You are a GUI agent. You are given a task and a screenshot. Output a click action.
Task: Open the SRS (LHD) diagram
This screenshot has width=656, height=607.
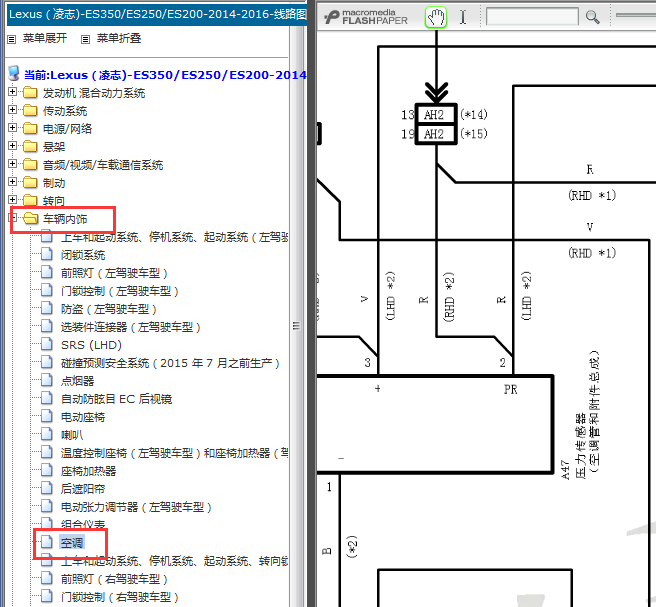91,345
